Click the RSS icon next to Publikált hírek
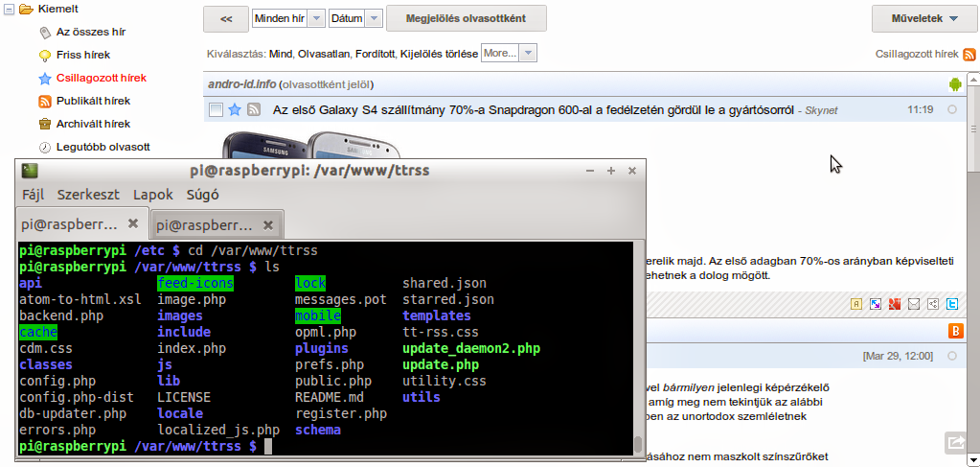Image resolution: width=980 pixels, height=467 pixels. tap(45, 101)
